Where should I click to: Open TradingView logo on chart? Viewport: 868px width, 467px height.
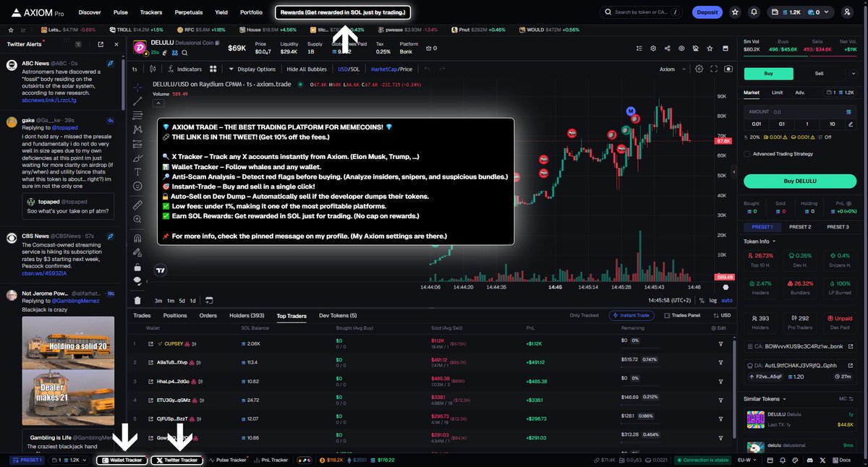[x=161, y=270]
